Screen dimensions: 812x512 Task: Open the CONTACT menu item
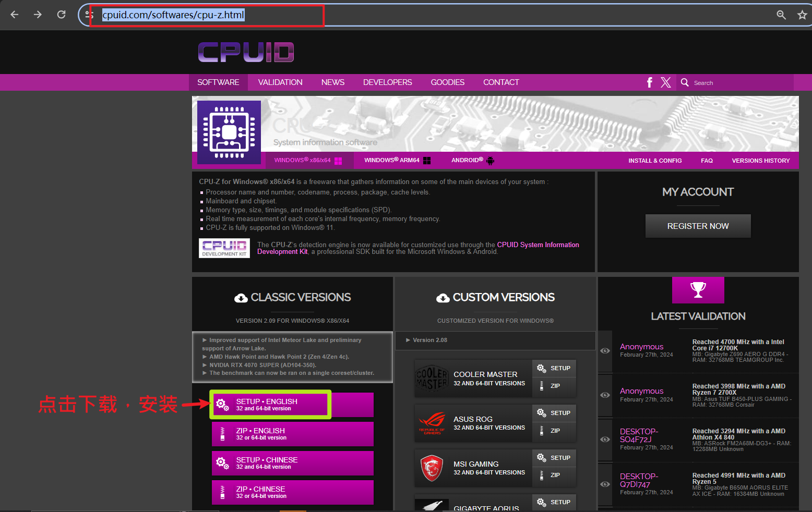click(501, 82)
